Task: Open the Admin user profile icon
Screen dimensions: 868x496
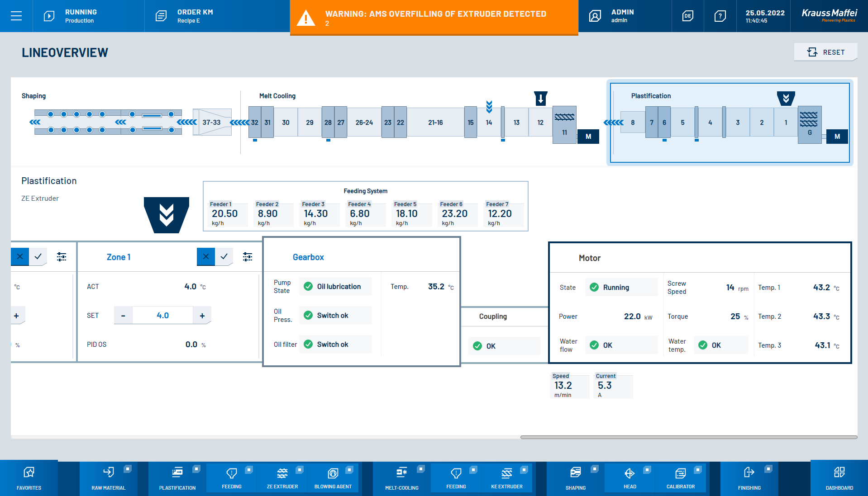Action: coord(595,16)
